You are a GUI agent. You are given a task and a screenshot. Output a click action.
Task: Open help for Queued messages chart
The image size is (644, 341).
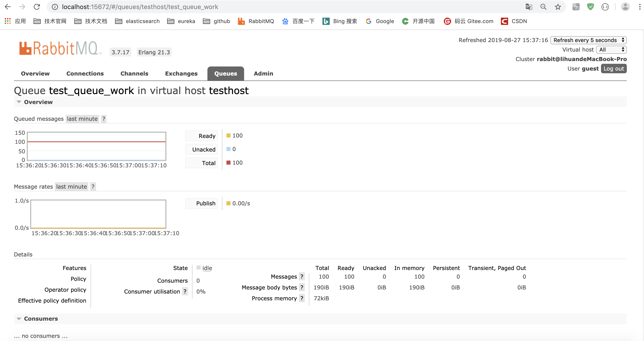[104, 119]
